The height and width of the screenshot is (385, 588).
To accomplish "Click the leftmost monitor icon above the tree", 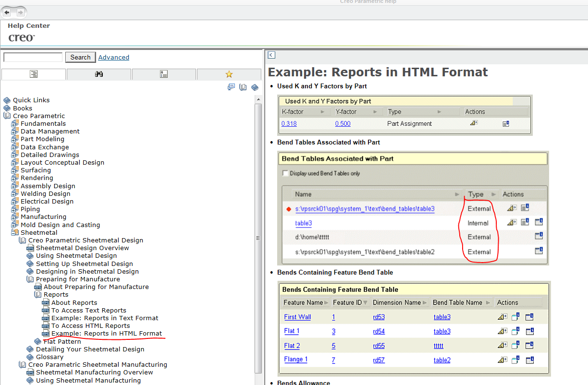I will [x=231, y=87].
